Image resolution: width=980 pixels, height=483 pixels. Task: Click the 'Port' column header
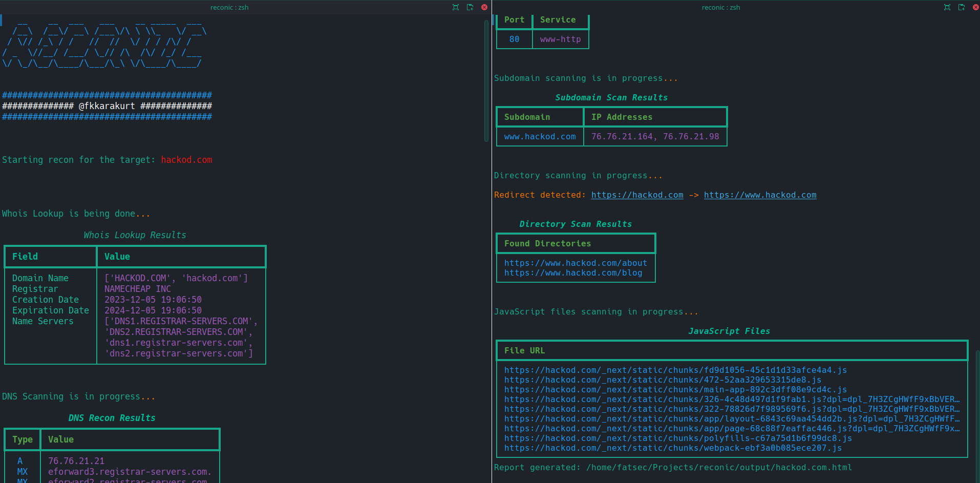click(515, 20)
